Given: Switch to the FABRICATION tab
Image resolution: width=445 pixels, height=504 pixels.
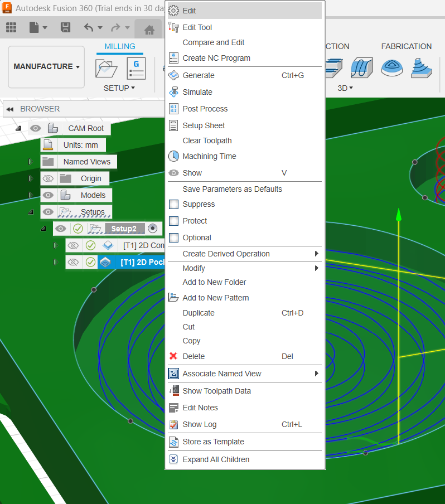Looking at the screenshot, I should (407, 47).
